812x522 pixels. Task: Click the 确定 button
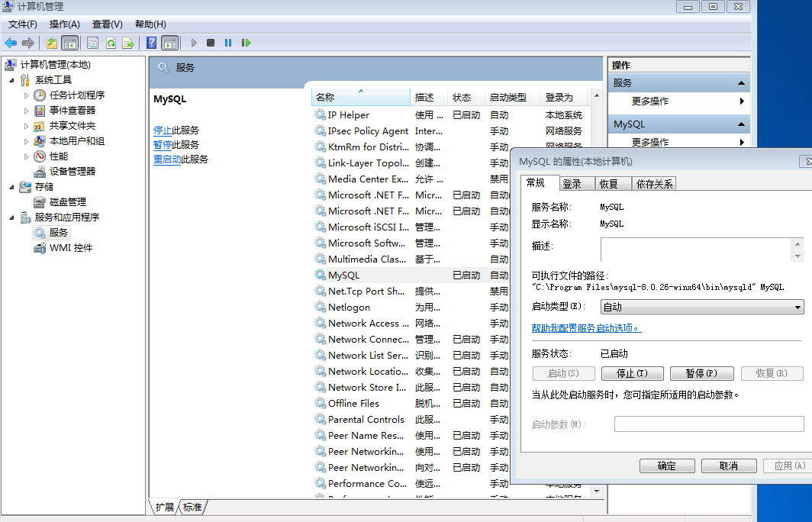(667, 466)
